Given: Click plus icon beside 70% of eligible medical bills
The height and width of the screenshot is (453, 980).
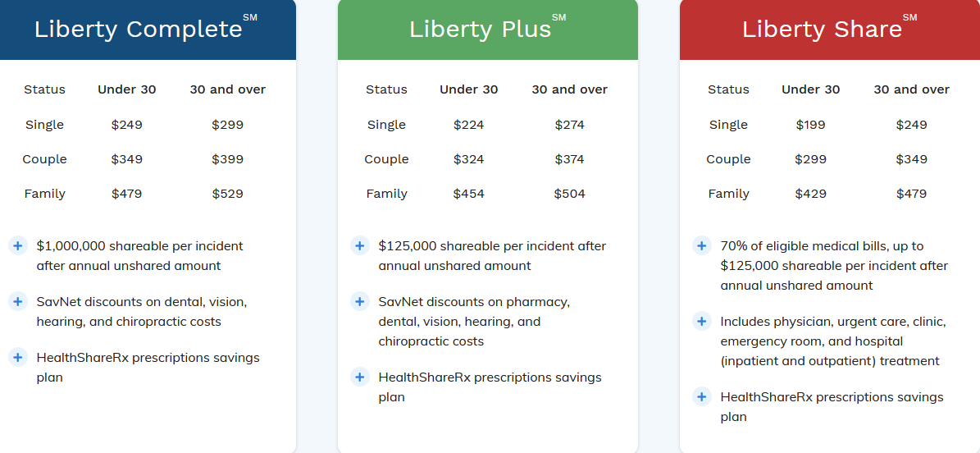Looking at the screenshot, I should (701, 245).
